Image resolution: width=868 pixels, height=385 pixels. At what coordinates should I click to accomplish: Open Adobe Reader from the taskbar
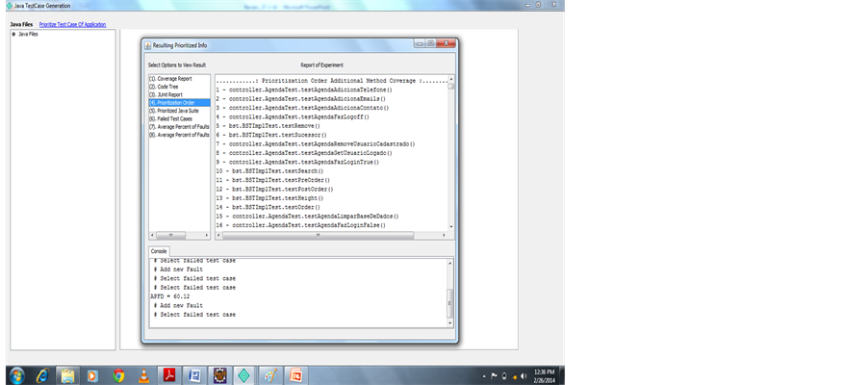[x=168, y=376]
